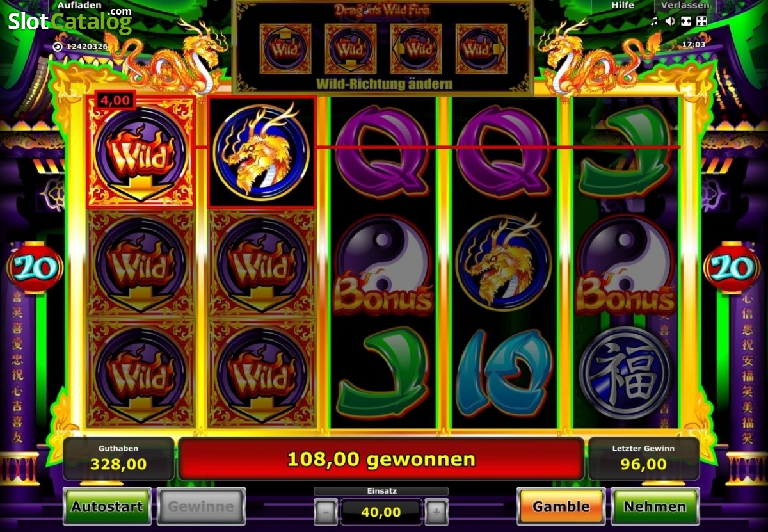The image size is (768, 532).
Task: Toggle the background music note icon
Action: click(654, 21)
